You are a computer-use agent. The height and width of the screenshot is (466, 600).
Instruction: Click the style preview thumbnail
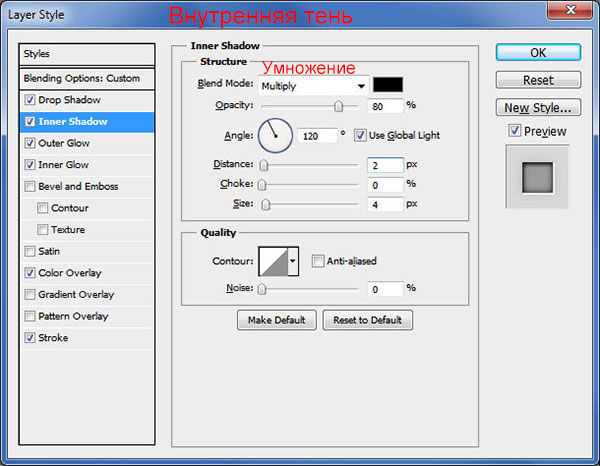coord(539,177)
